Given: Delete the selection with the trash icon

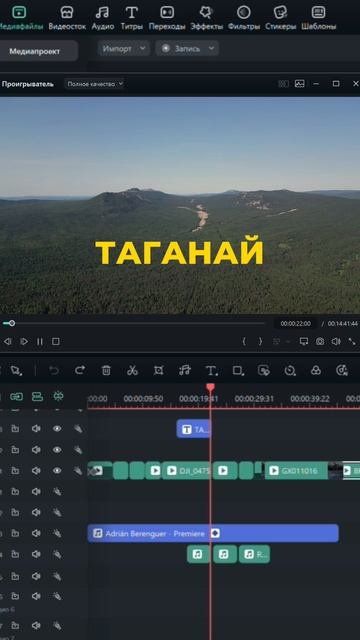Looking at the screenshot, I should [106, 371].
